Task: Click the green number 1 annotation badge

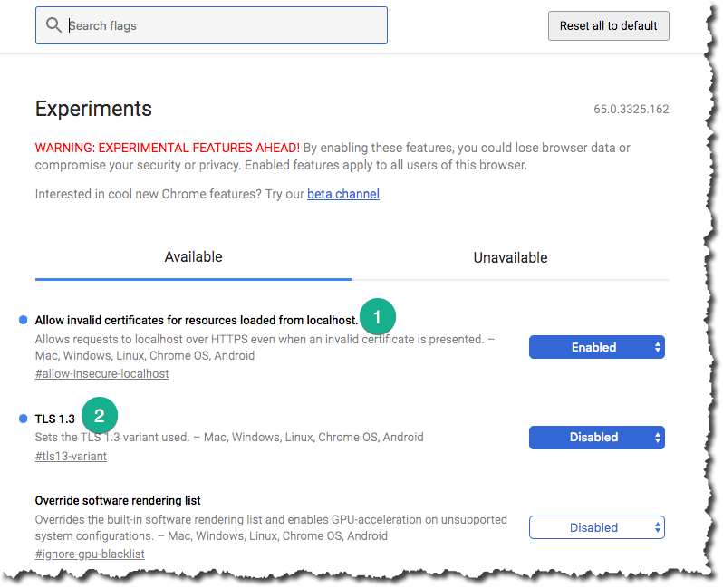Action: click(x=378, y=317)
